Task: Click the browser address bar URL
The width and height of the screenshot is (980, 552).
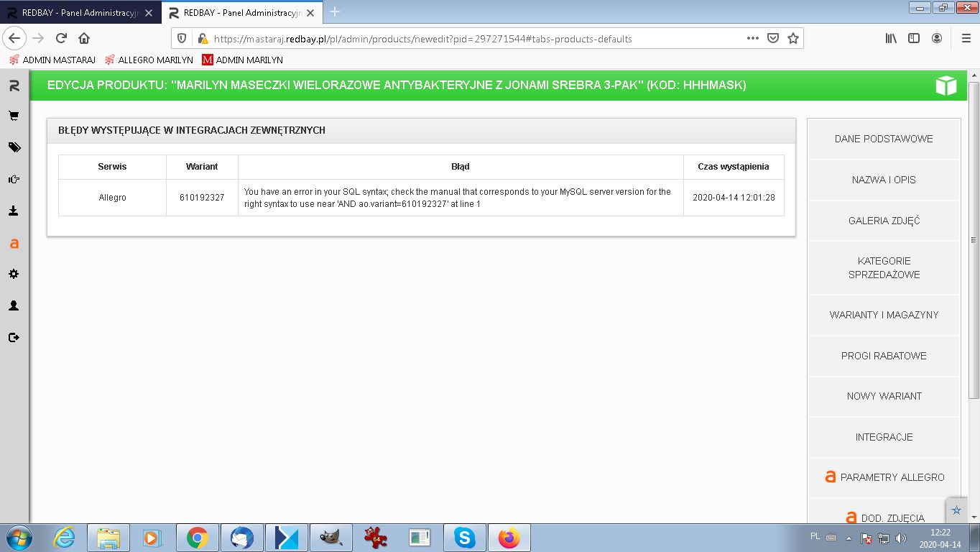Action: pyautogui.click(x=422, y=39)
